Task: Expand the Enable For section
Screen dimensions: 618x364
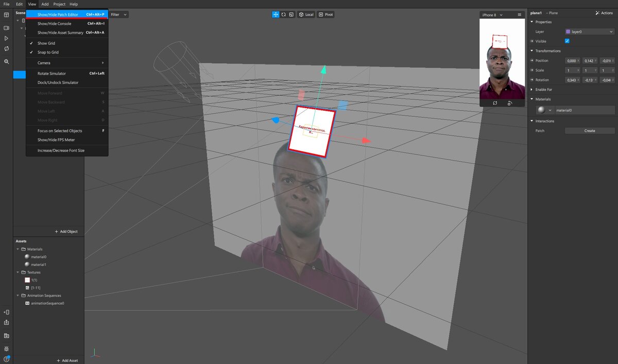Action: 531,90
